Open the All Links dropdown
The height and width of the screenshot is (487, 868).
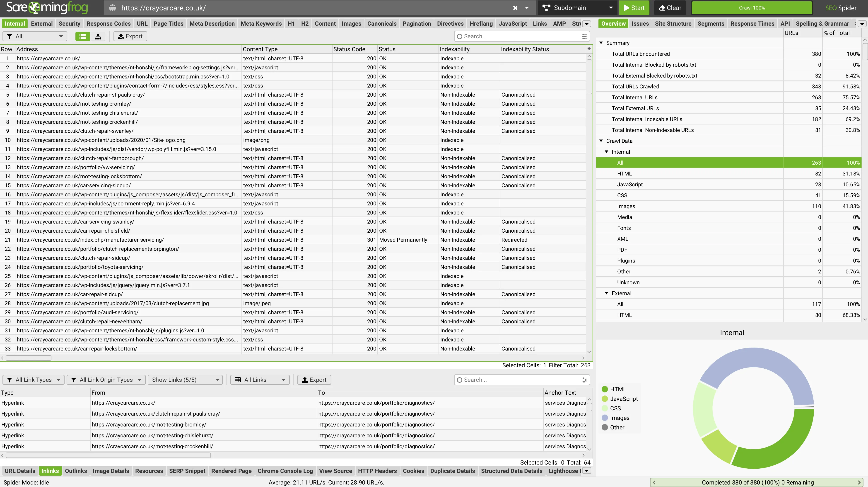click(260, 380)
